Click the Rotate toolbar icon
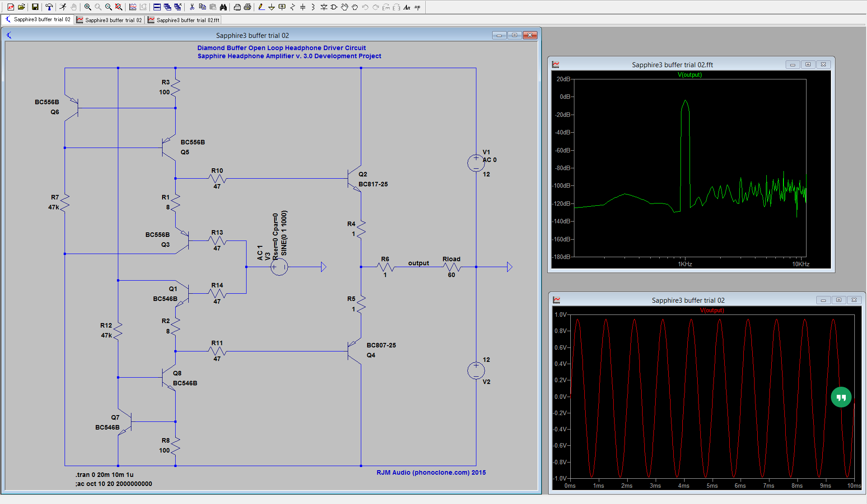 (386, 7)
